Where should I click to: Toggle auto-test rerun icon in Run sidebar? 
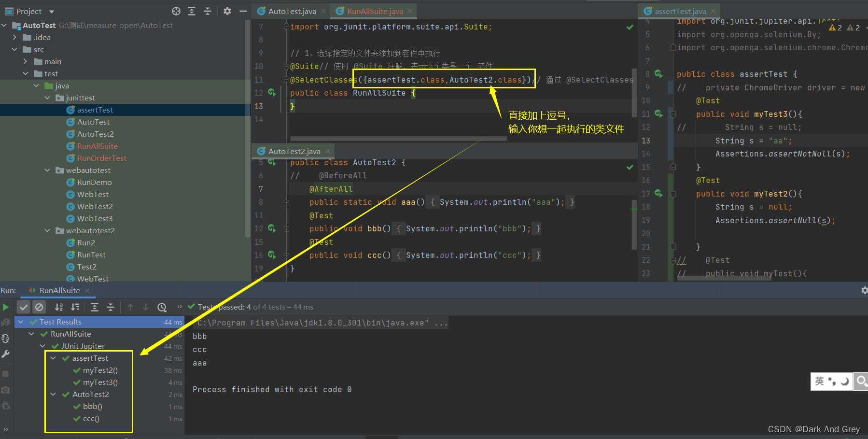(6, 339)
